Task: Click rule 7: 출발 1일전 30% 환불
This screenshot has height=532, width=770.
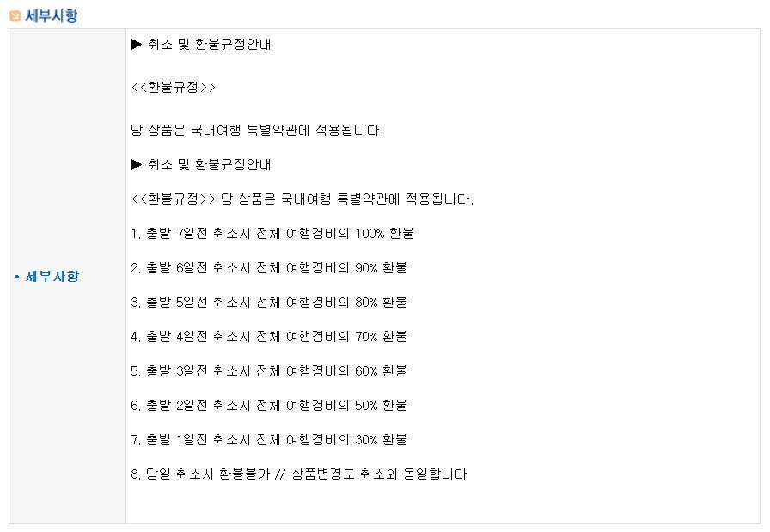Action: click(269, 440)
